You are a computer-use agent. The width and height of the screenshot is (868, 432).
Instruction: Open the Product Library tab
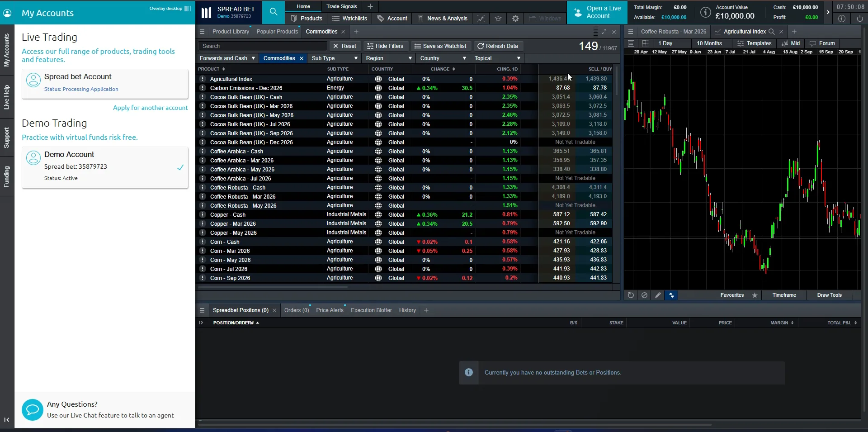click(231, 32)
